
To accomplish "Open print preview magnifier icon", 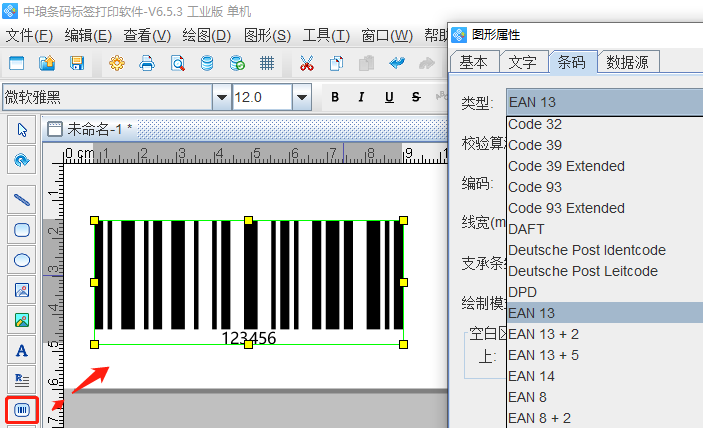I will click(178, 63).
